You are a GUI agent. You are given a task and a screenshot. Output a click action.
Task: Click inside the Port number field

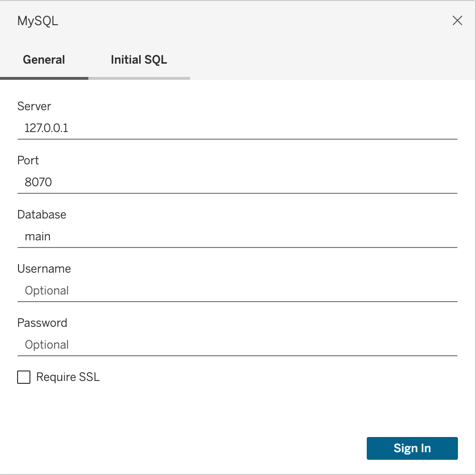pos(238,182)
